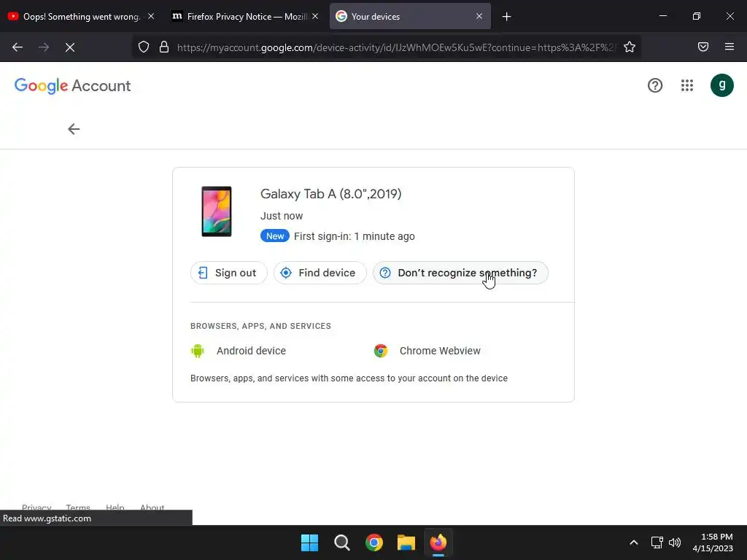
Task: Click 'First sign-in: 1 minute ago' text
Action: click(x=354, y=236)
